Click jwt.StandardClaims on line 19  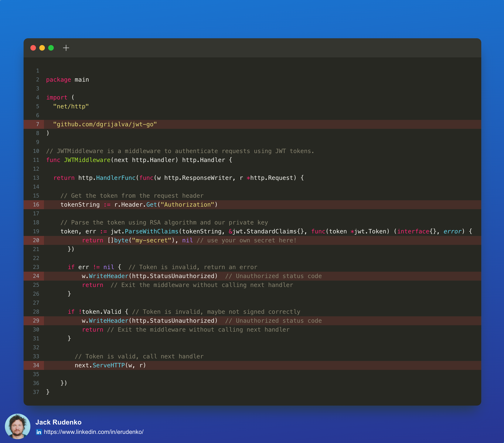265,231
